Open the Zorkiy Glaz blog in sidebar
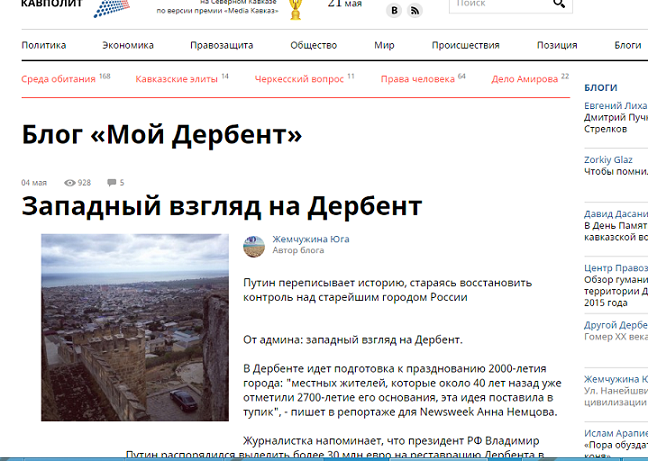648x461 pixels. 610,158
